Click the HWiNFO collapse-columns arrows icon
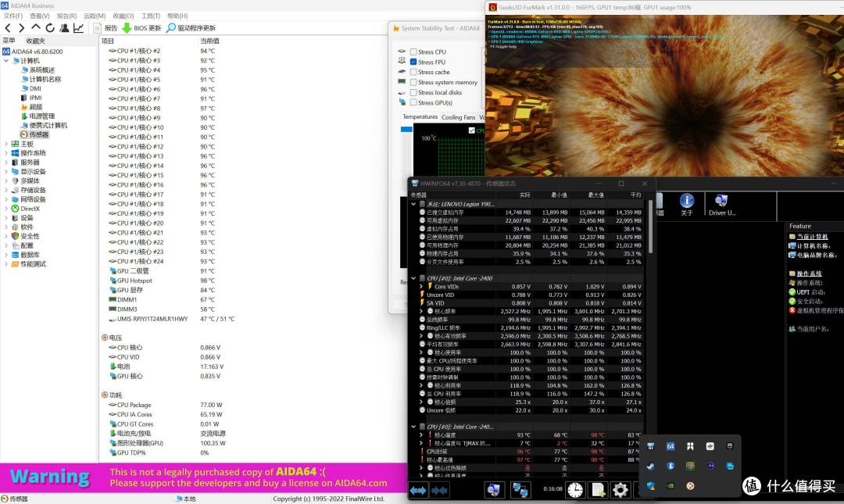This screenshot has width=844, height=504. [439, 490]
